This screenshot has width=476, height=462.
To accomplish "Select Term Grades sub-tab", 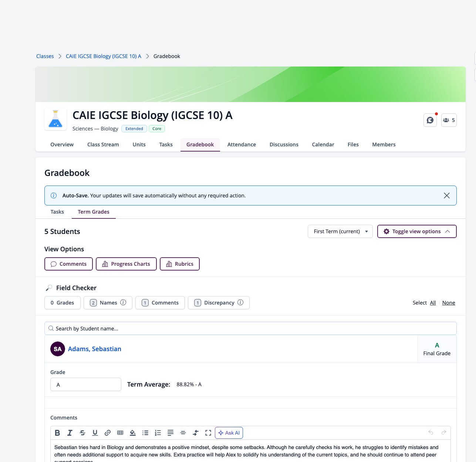I will [x=94, y=212].
